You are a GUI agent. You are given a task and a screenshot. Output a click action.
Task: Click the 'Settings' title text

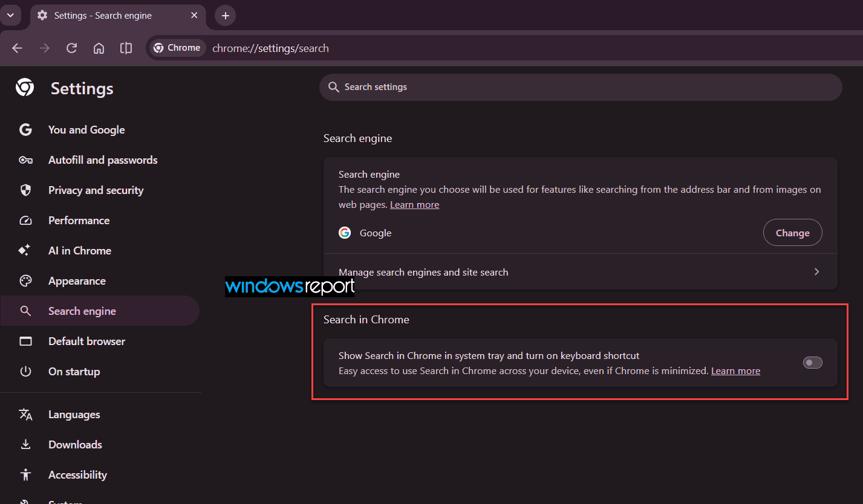coord(82,88)
